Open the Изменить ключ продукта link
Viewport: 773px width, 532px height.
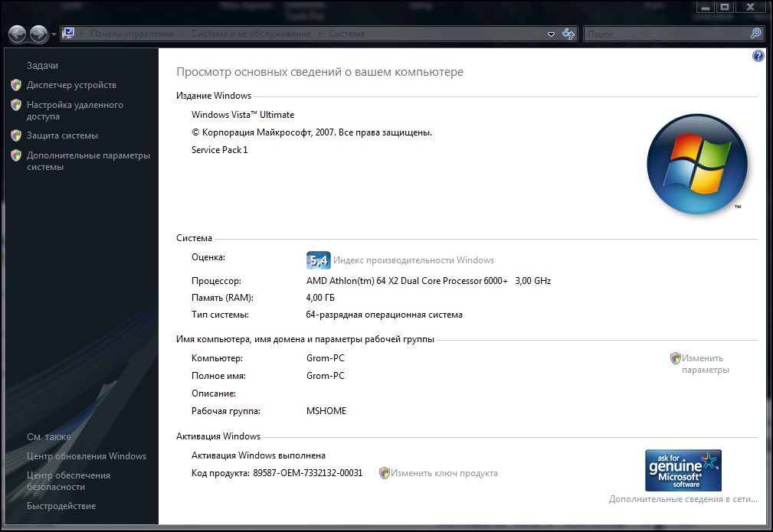click(444, 473)
